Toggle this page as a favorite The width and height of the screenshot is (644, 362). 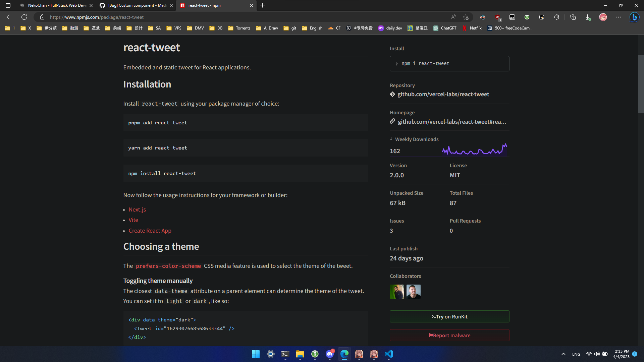tap(466, 17)
